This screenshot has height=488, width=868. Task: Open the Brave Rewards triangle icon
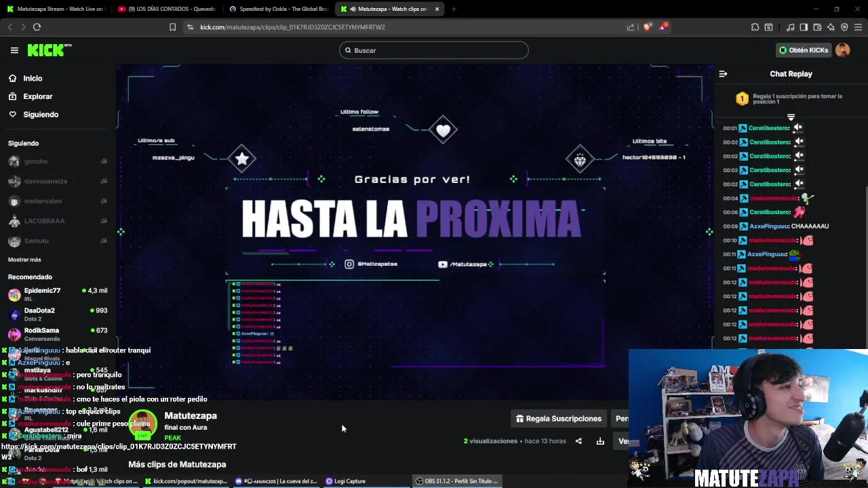(665, 27)
